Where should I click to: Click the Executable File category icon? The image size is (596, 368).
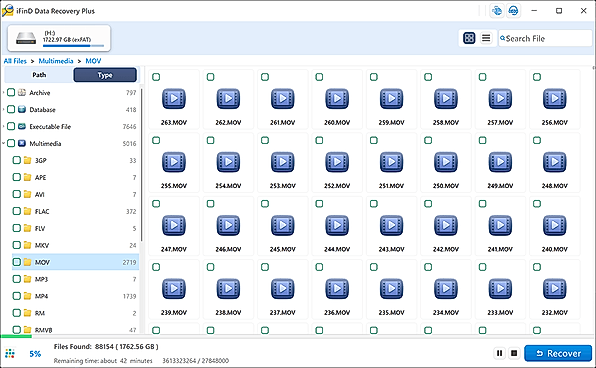click(x=22, y=126)
